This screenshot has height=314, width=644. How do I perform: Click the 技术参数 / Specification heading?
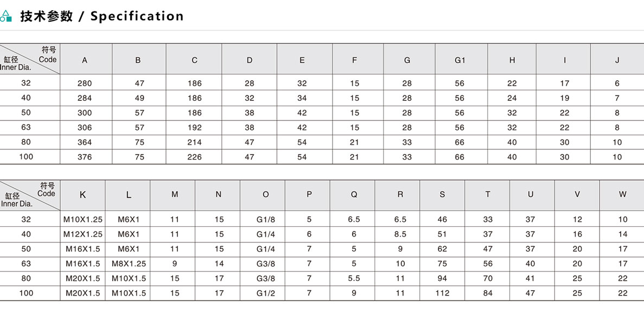point(102,16)
